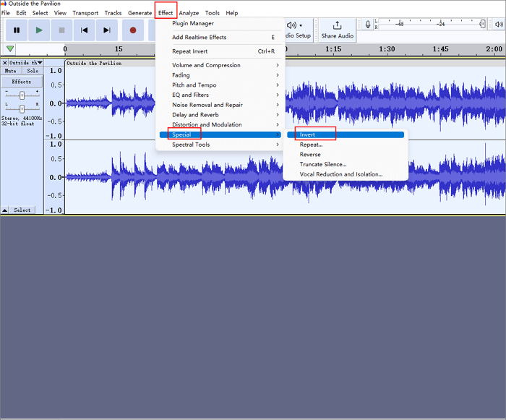Viewport: 506px width, 420px height.
Task: Expand EQ and Filters submenu
Action: coord(220,95)
